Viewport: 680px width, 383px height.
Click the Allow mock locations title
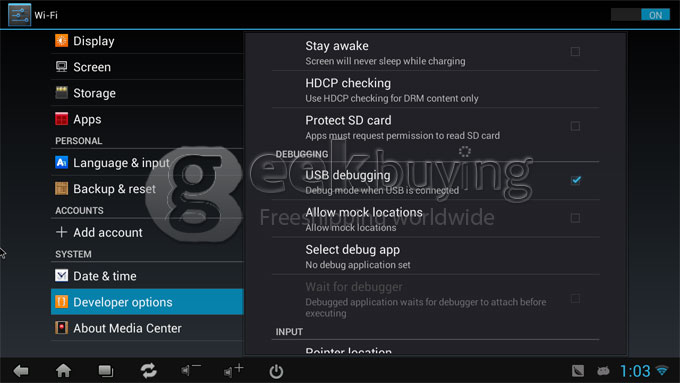tap(364, 213)
